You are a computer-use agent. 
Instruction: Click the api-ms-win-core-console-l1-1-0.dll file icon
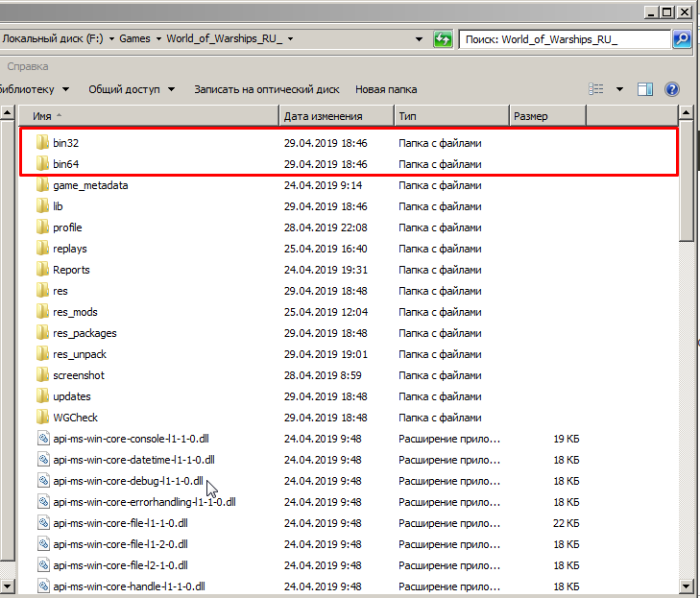tap(43, 439)
